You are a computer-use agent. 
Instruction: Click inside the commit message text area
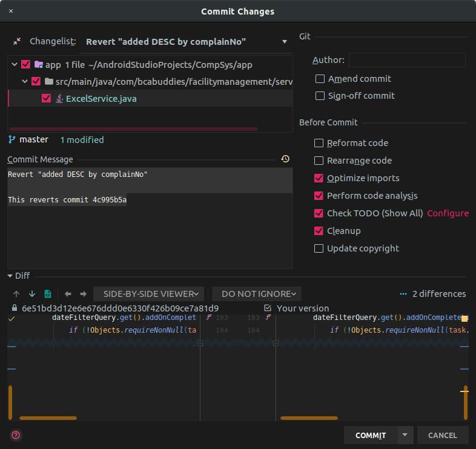coord(150,218)
